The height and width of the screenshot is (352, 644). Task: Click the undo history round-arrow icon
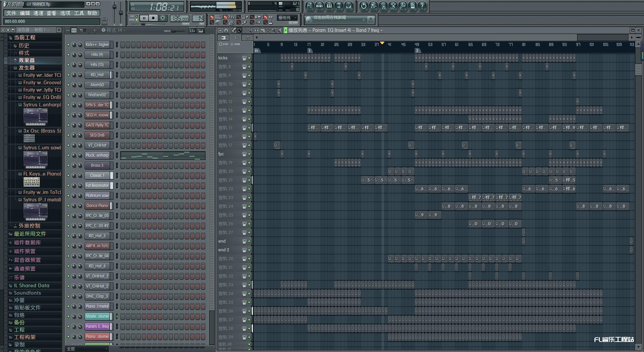[x=364, y=6]
